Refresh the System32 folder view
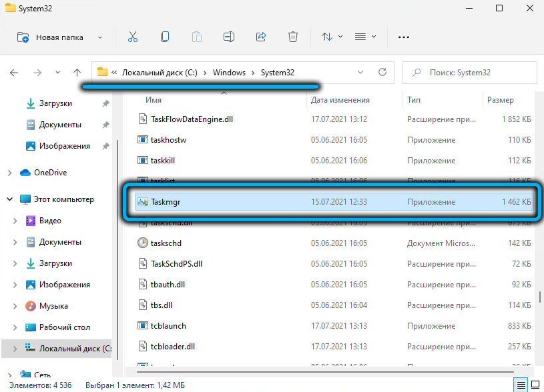The height and width of the screenshot is (392, 544). [x=382, y=72]
